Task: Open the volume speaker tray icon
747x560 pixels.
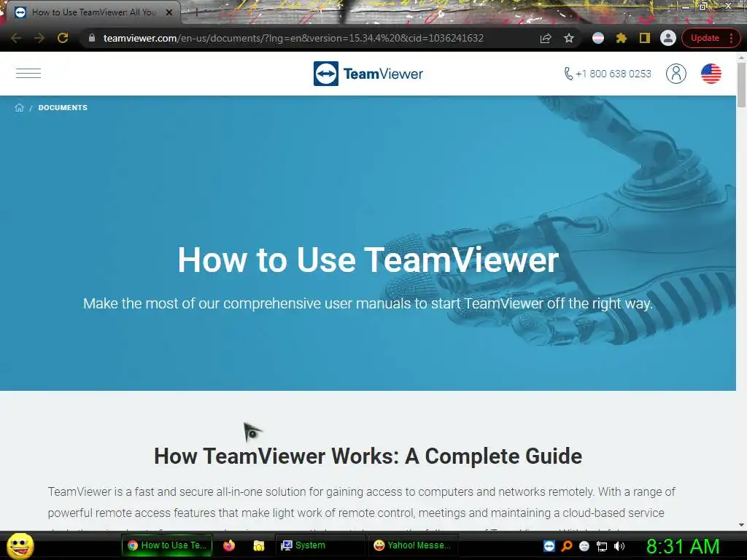Action: [x=619, y=546]
